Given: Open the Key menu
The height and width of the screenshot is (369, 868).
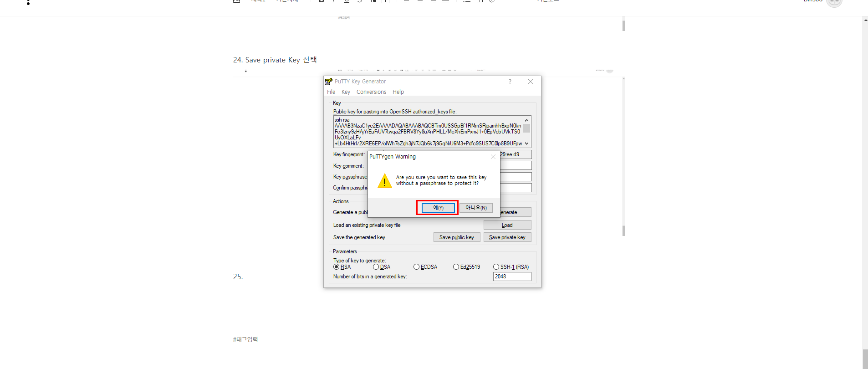Looking at the screenshot, I should [x=346, y=92].
